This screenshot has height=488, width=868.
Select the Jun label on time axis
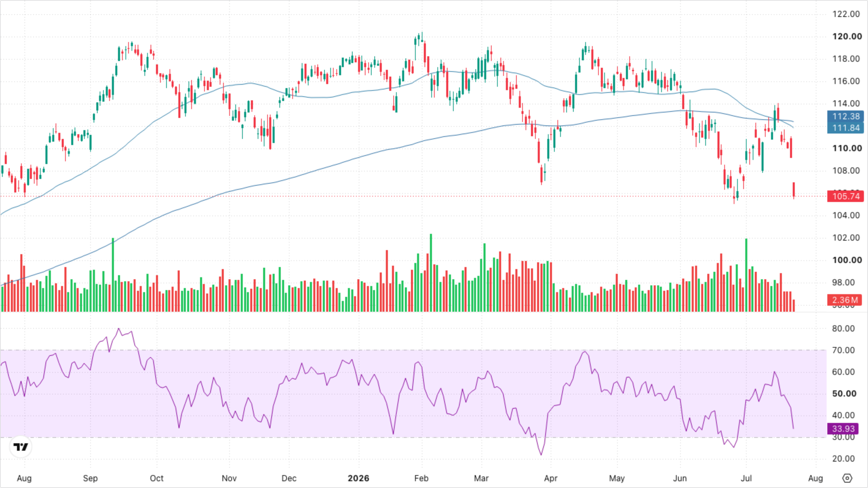click(680, 478)
